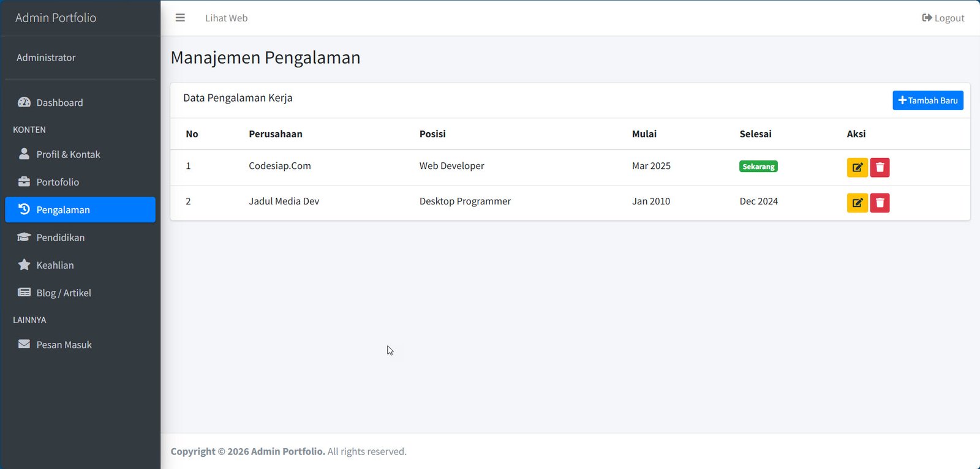Viewport: 980px width, 469px height.
Task: Click the Dashboard gauge icon
Action: 24,102
